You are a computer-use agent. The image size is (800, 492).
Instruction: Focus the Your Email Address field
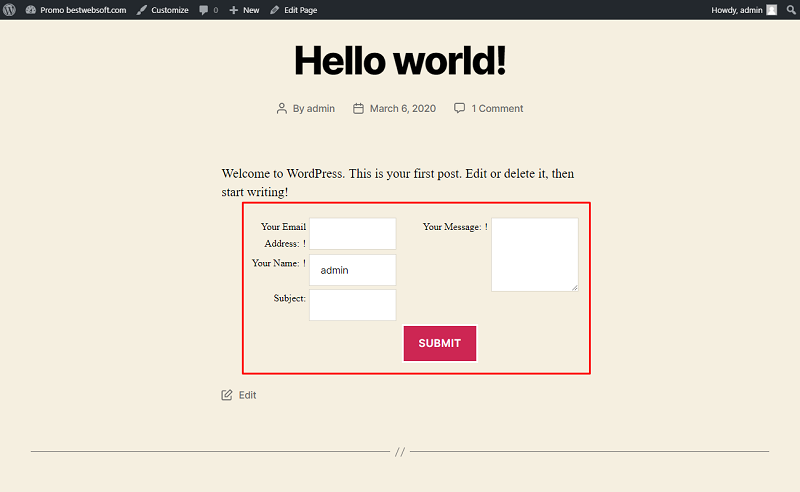pos(353,234)
